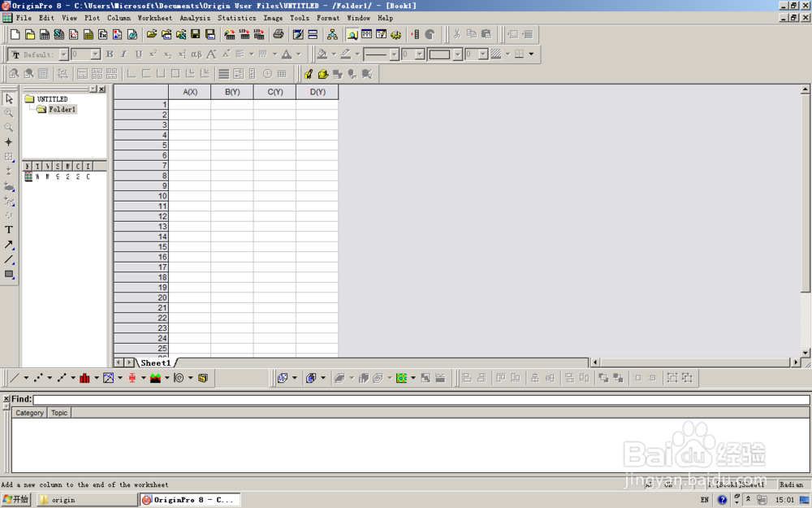Toggle Superscript formatting
The image size is (812, 508).
coord(153,54)
